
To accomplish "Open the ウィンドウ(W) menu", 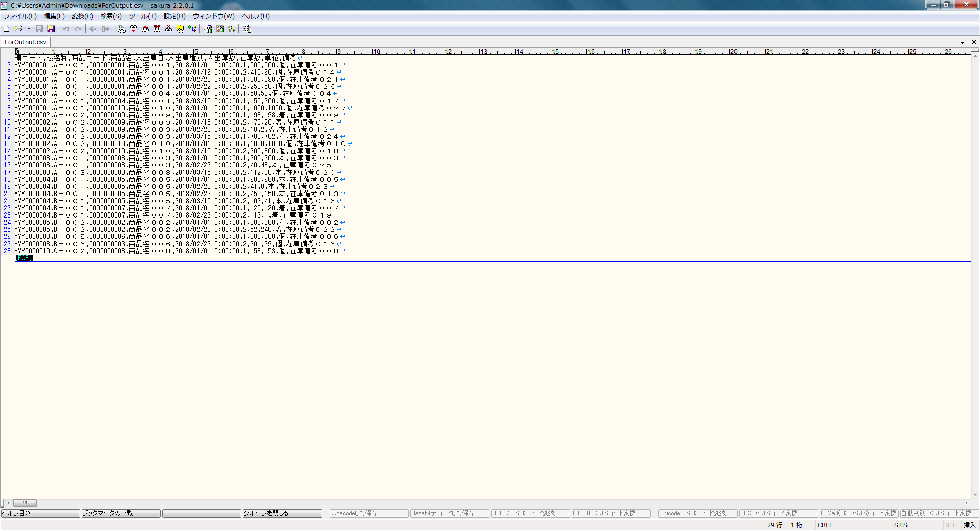I will tap(214, 16).
